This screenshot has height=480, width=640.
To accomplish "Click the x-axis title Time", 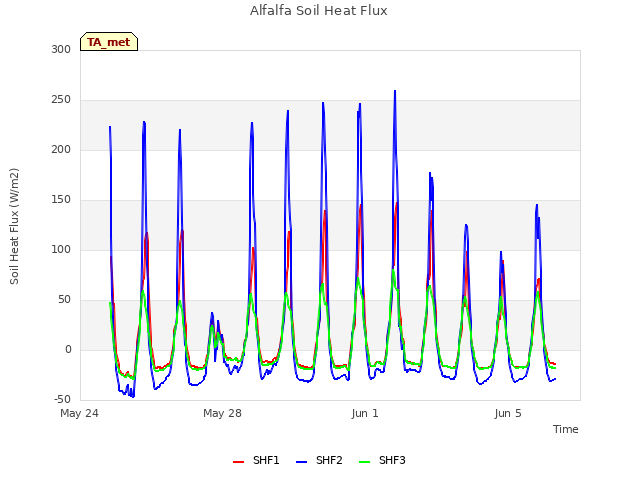I will pos(565,429).
